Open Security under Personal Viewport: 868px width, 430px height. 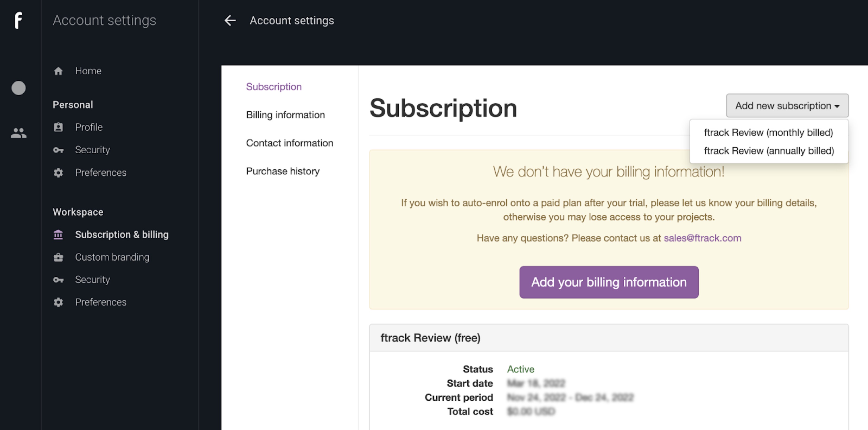tap(93, 150)
